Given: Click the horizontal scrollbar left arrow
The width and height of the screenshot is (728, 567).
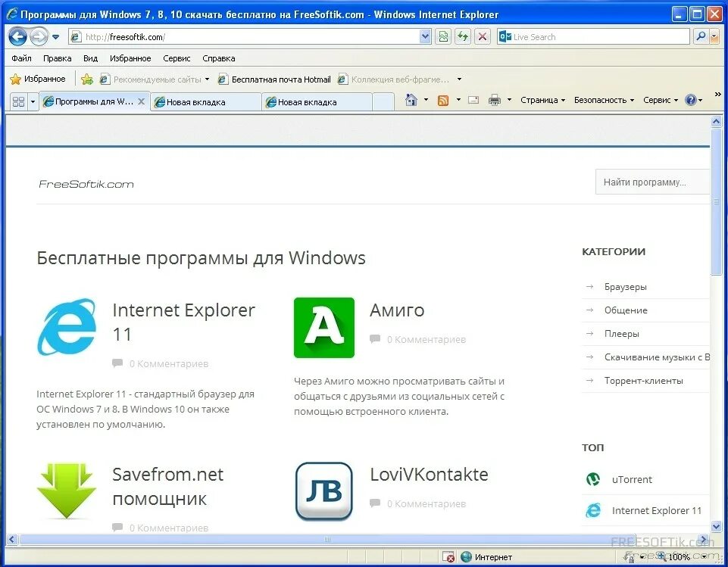Looking at the screenshot, I should point(12,539).
